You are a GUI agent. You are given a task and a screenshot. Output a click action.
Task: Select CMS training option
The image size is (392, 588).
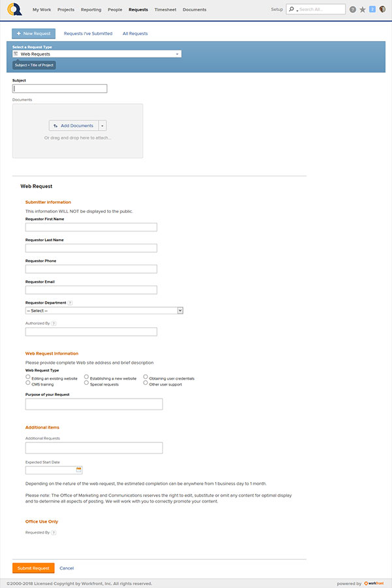[27, 383]
